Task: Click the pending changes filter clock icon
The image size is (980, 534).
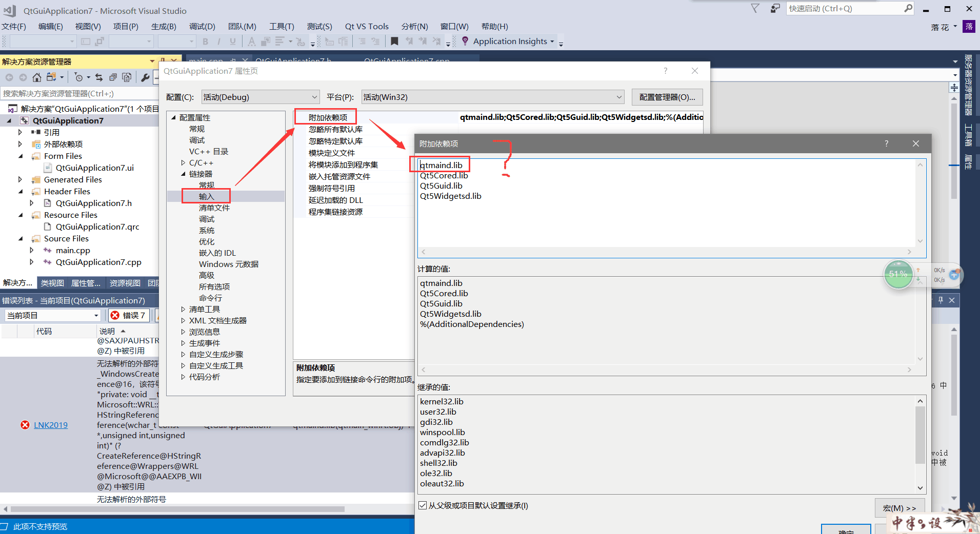Action: tap(78, 77)
